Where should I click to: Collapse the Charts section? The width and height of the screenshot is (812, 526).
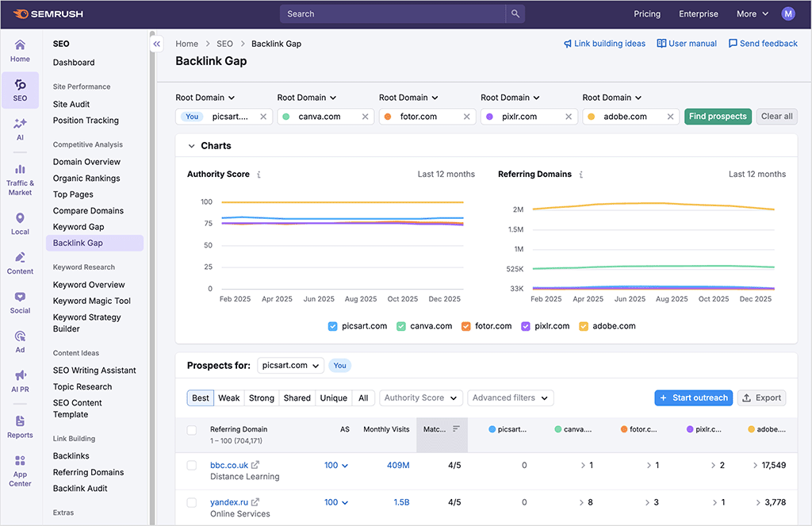[x=191, y=145]
